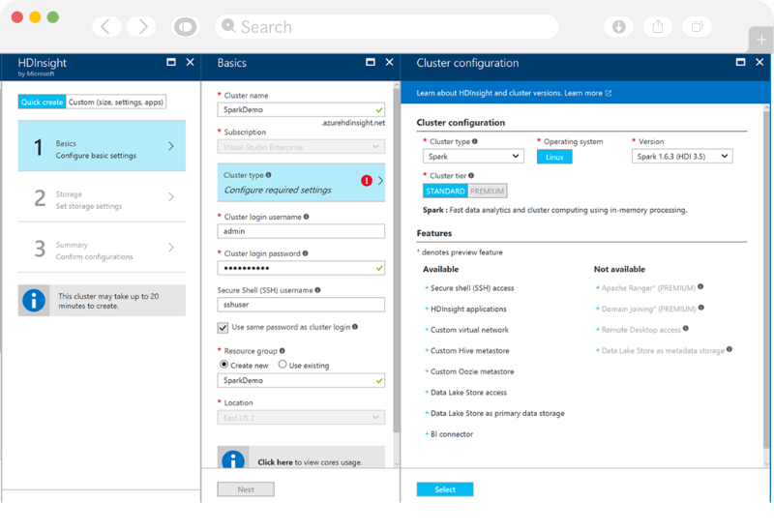Go back with the browser back arrow
The image size is (774, 532).
[106, 27]
